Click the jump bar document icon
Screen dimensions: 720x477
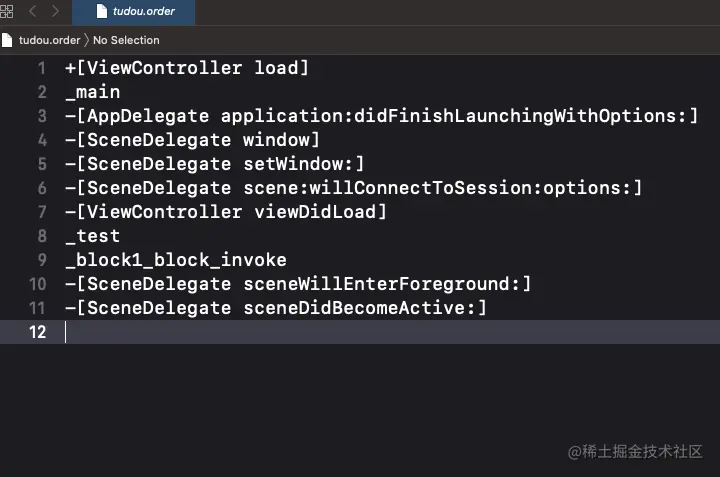8,40
